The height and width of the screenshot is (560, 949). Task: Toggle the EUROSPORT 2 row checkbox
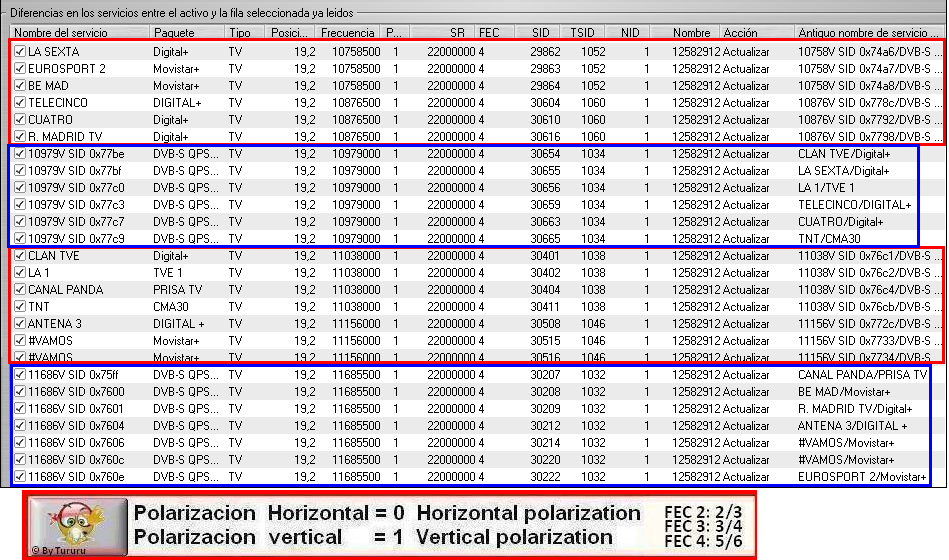tap(20, 69)
